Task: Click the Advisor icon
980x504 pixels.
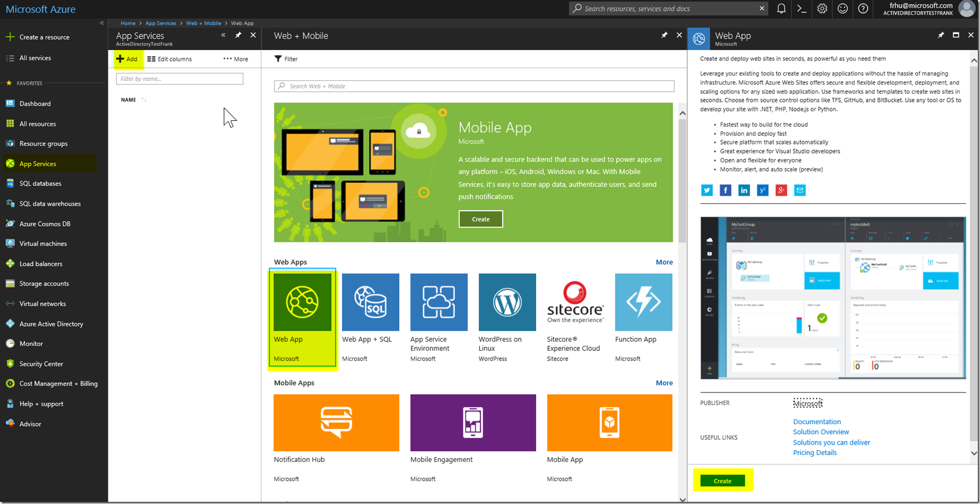Action: coord(10,424)
